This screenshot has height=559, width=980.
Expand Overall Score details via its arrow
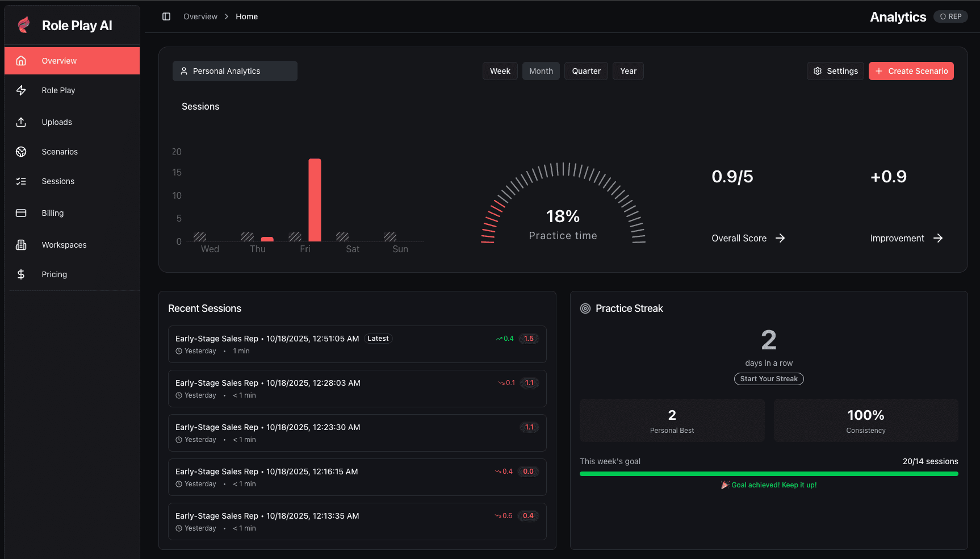point(780,238)
